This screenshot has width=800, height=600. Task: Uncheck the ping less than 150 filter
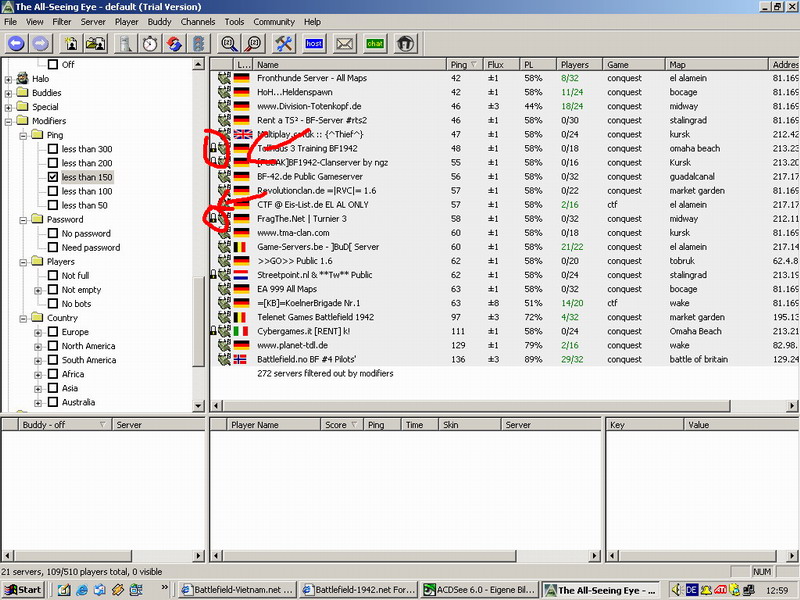pyautogui.click(x=54, y=177)
